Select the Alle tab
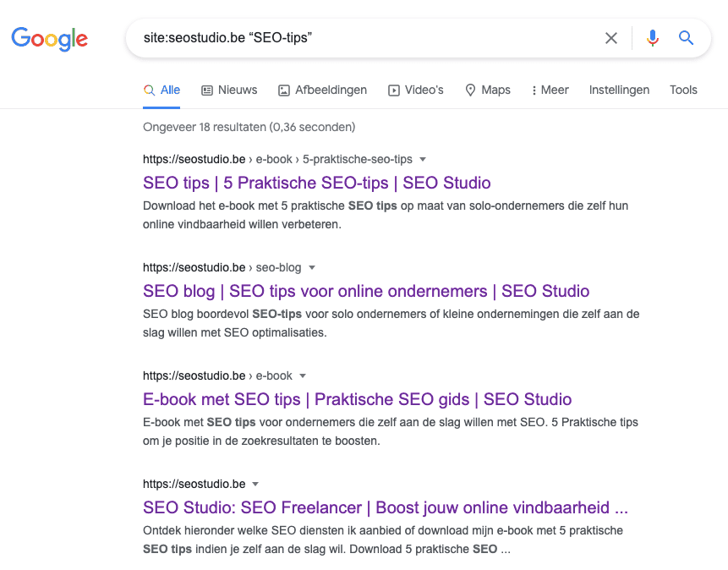Viewport: 728px width, 570px height. (161, 90)
